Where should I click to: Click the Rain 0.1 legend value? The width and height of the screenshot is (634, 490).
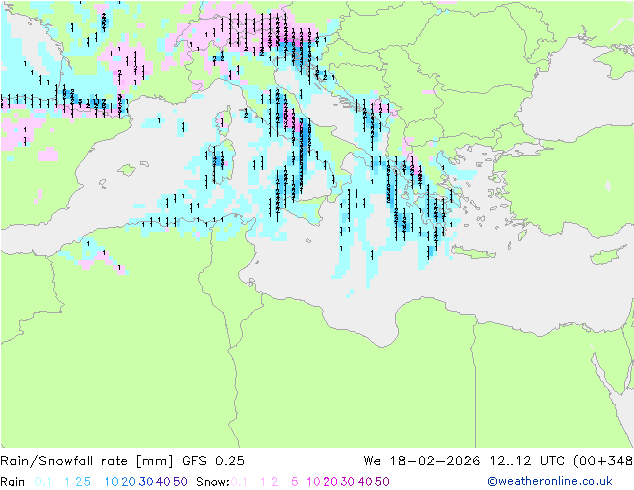click(x=43, y=482)
